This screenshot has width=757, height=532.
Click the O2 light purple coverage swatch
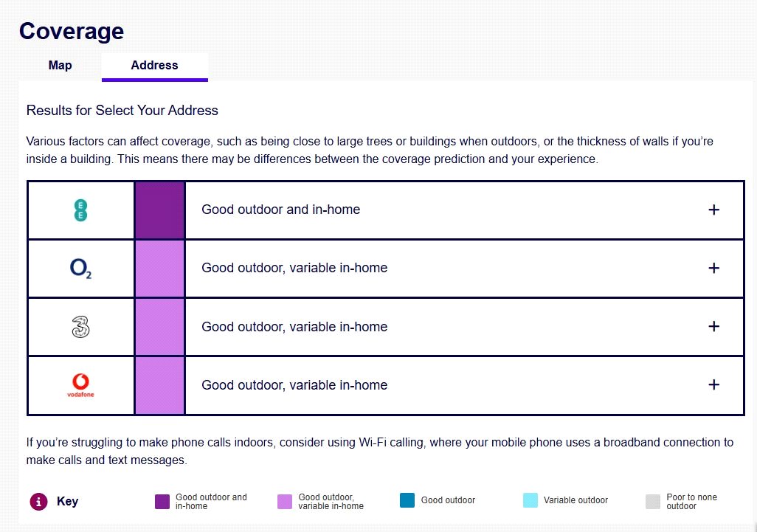[159, 269]
